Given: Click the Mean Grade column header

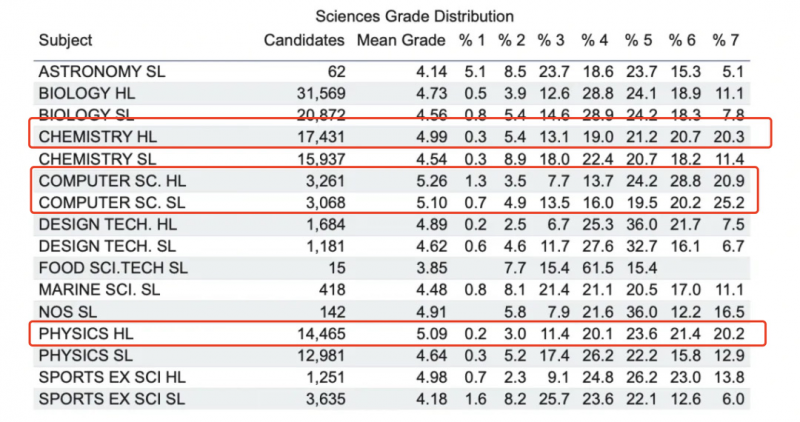Looking at the screenshot, I should click(401, 40).
